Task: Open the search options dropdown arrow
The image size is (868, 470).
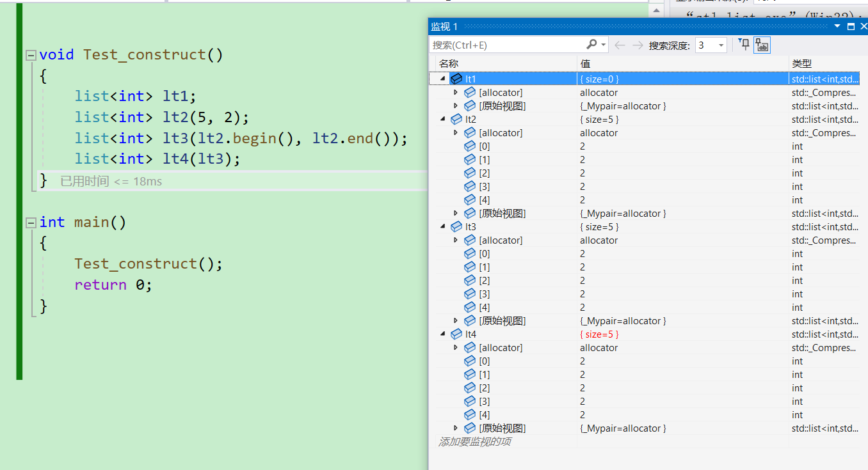Action: pos(604,45)
